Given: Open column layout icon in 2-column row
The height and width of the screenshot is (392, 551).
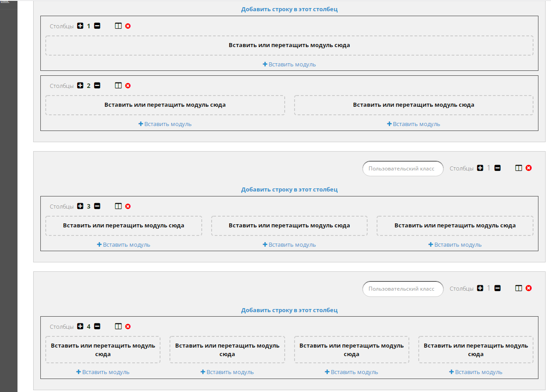Looking at the screenshot, I should pos(118,86).
